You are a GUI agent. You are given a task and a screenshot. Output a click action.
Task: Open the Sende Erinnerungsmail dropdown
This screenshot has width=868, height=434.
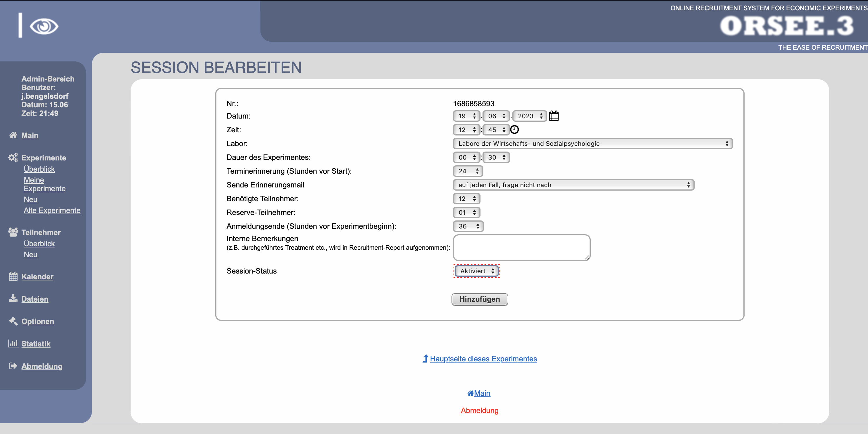click(x=573, y=185)
